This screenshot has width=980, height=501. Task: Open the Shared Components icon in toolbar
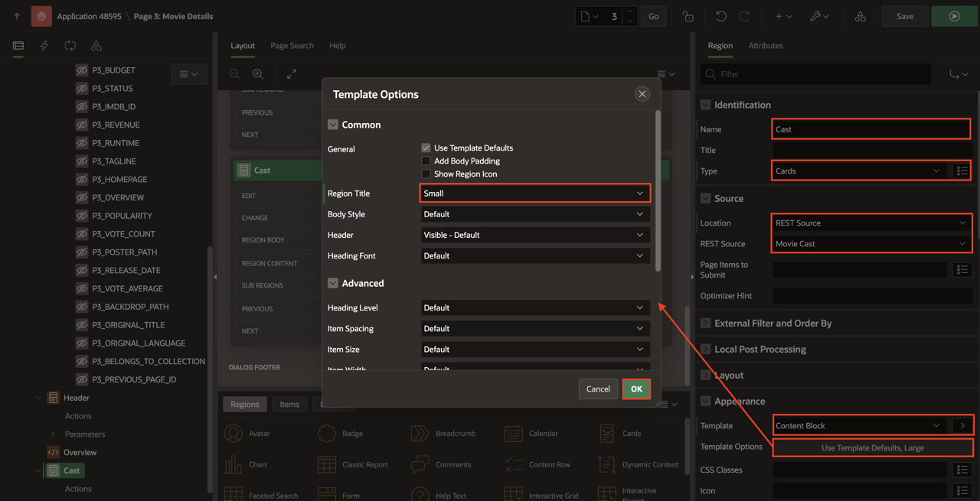click(x=861, y=16)
